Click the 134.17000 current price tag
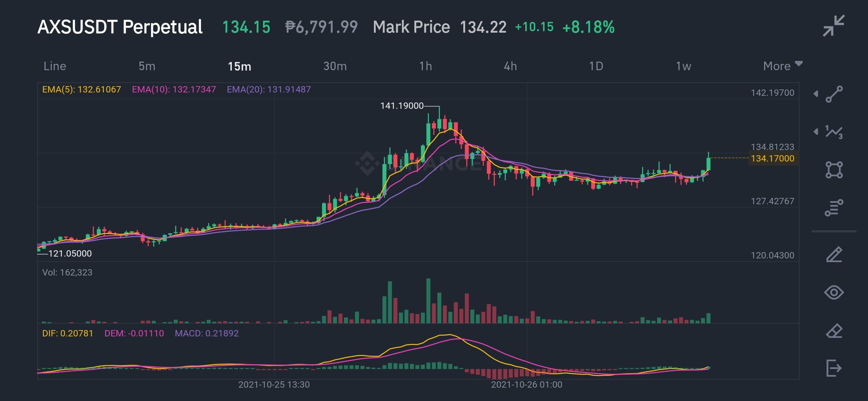This screenshot has height=401, width=868. click(773, 159)
